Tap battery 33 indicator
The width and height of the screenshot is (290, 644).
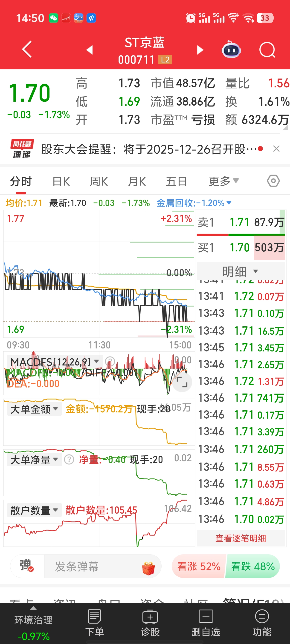265,18
